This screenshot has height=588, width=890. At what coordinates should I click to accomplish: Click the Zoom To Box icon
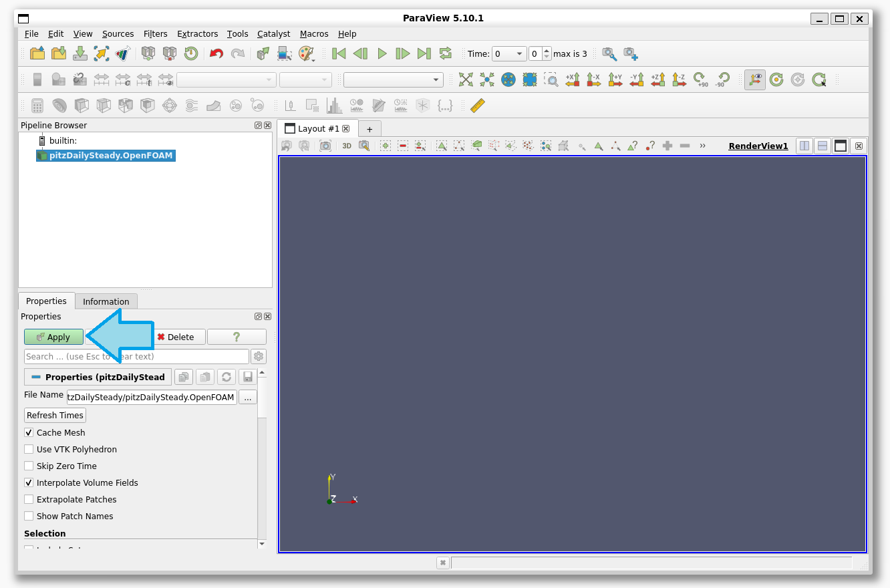551,80
